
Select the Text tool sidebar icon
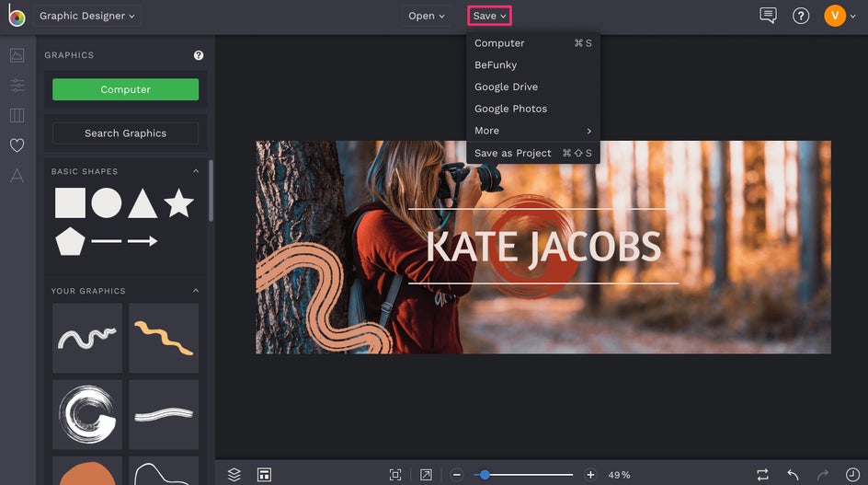pyautogui.click(x=17, y=176)
